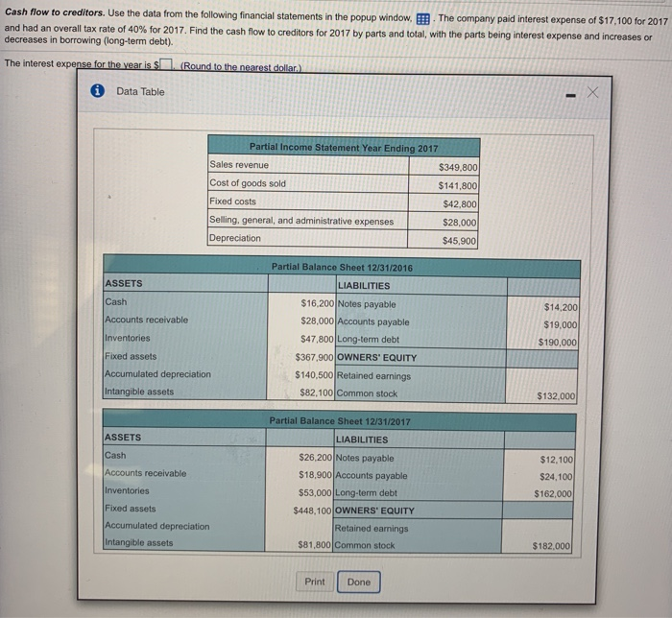Select 2016 Common stock value $132,000

point(556,395)
